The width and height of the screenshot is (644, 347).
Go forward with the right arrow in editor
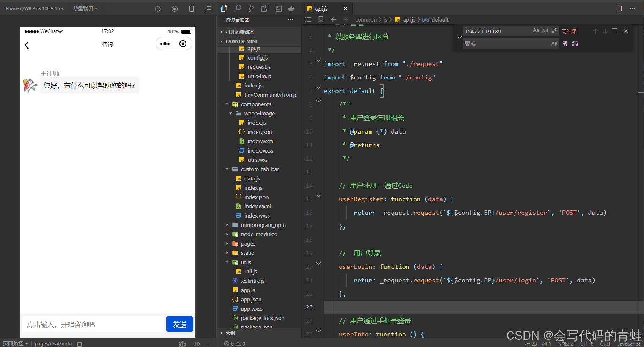coord(345,19)
